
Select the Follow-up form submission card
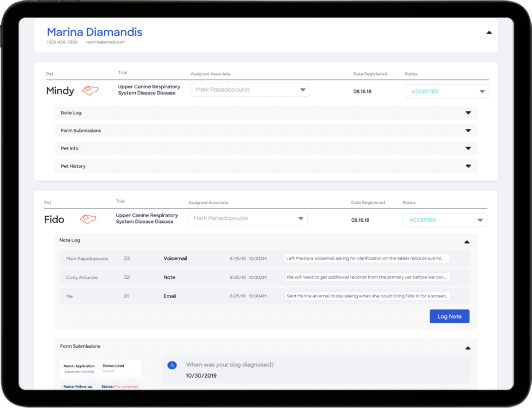point(101,386)
